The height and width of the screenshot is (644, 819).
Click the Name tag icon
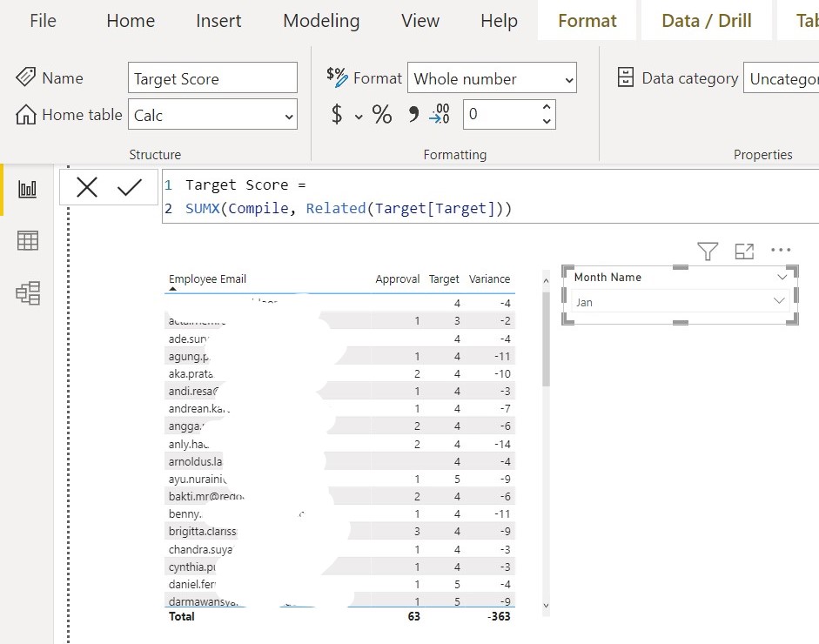(x=25, y=77)
